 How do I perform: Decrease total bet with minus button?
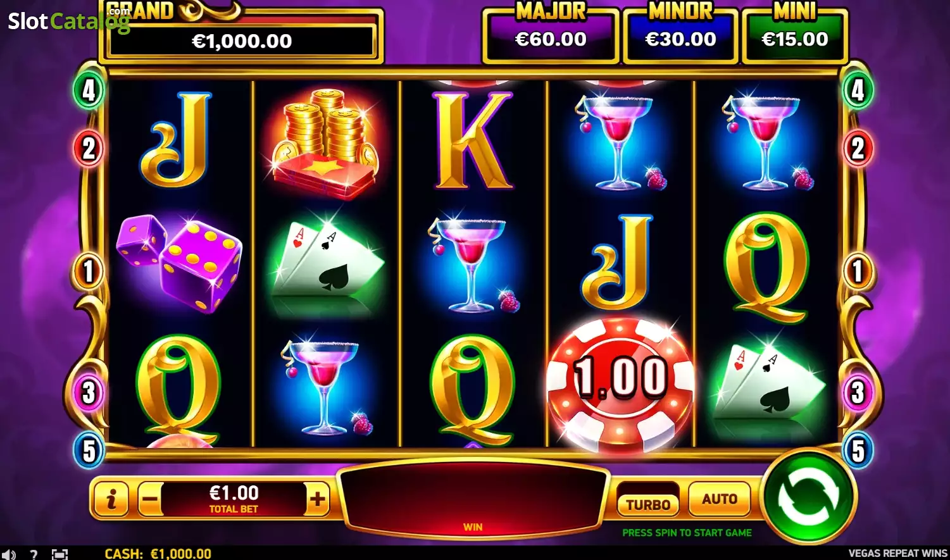150,500
